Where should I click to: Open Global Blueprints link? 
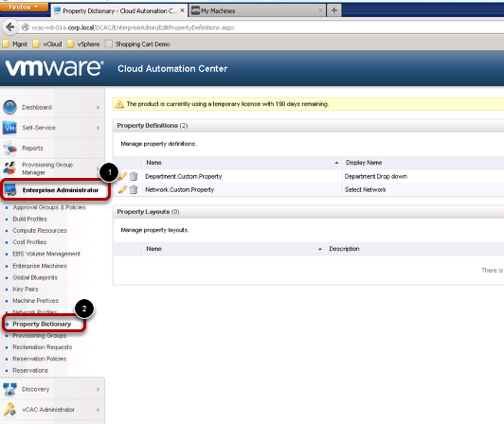[35, 277]
